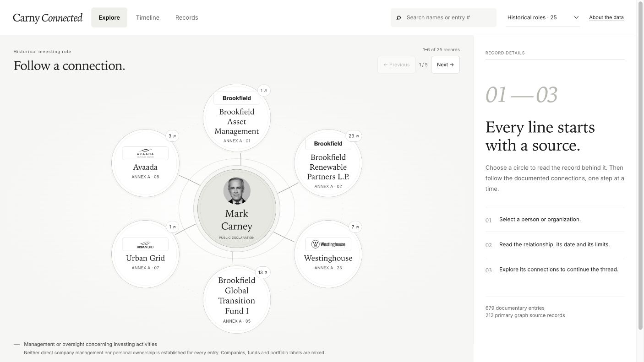
Task: Select the Brookfield Renewable Partners L.P. circle
Action: pyautogui.click(x=328, y=163)
